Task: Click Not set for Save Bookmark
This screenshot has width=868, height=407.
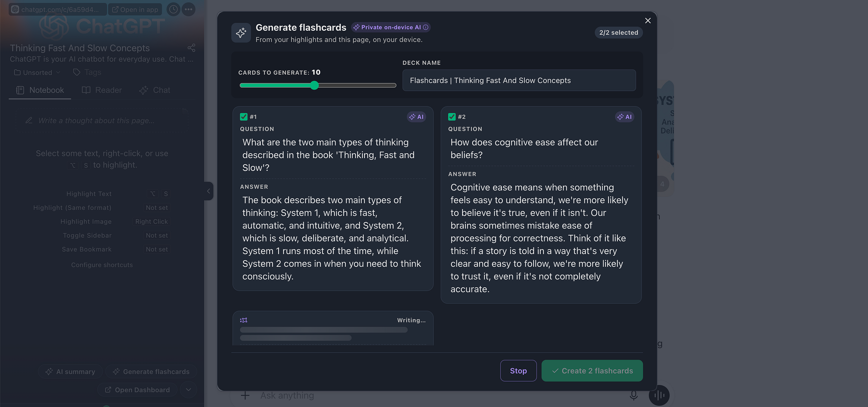Action: [157, 249]
